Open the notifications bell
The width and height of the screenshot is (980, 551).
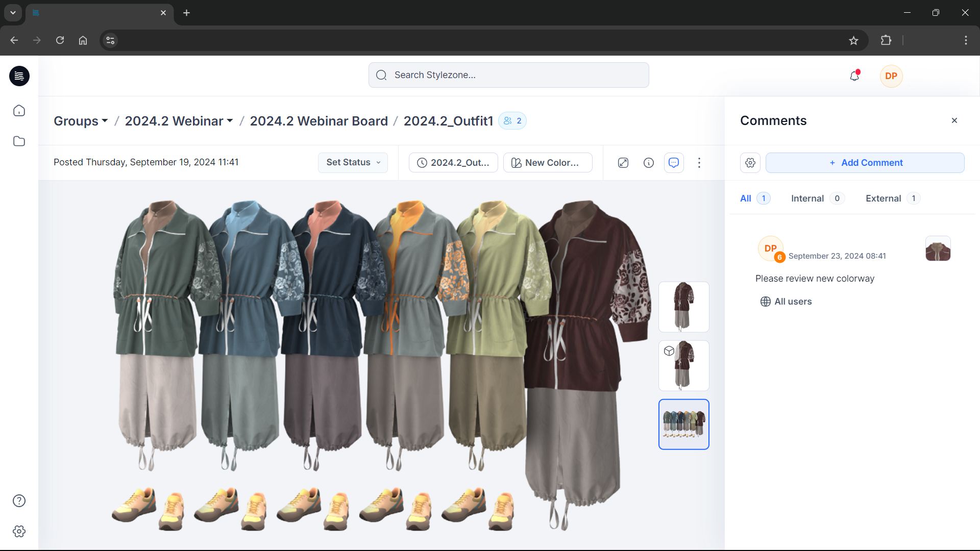854,76
